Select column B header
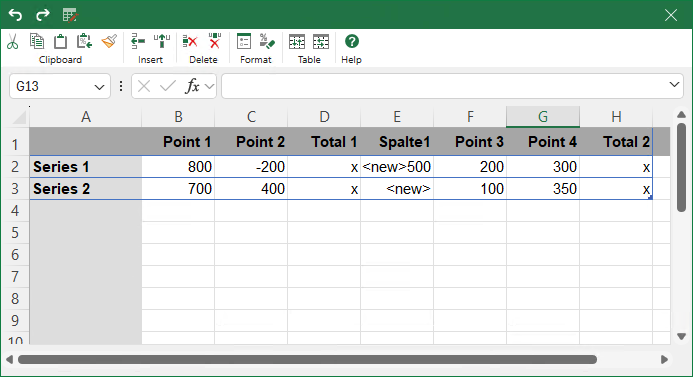The image size is (693, 377). tap(178, 117)
